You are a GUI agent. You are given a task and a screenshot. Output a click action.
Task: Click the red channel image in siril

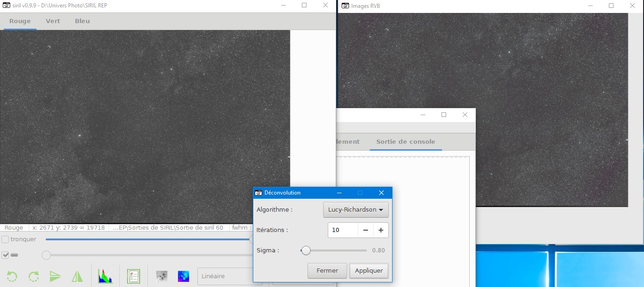tap(145, 127)
